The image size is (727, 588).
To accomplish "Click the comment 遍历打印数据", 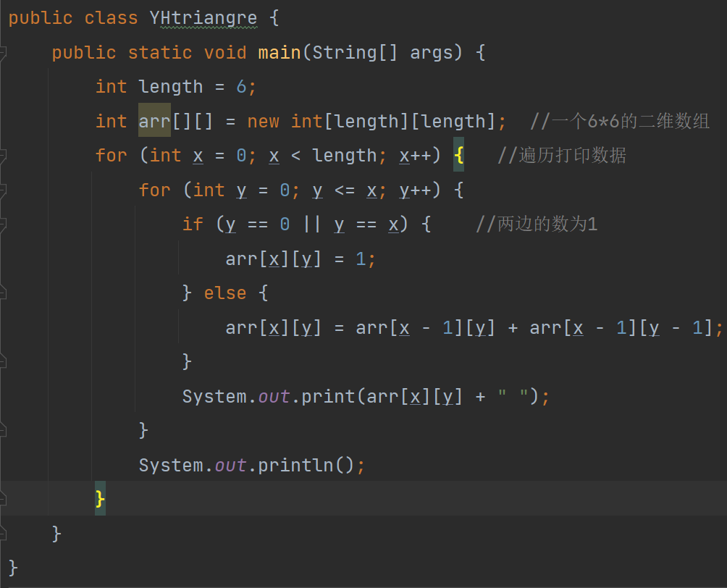I will click(562, 156).
